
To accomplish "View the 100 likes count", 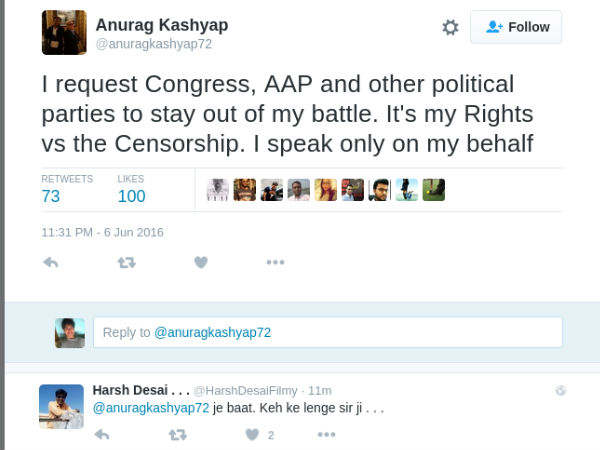I will pos(131,196).
